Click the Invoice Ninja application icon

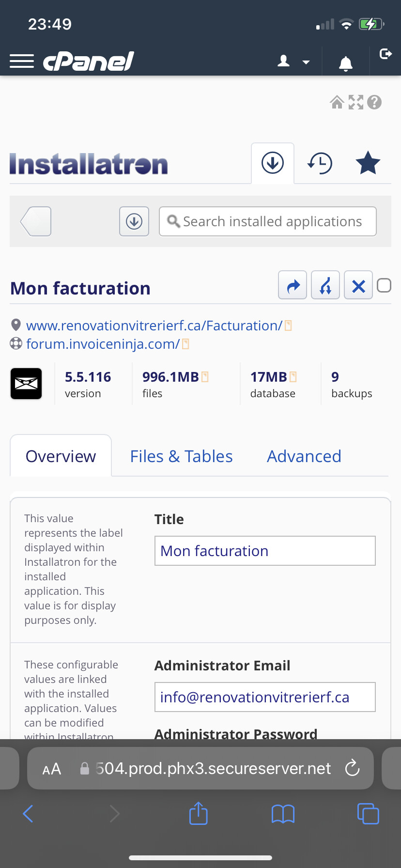26,384
